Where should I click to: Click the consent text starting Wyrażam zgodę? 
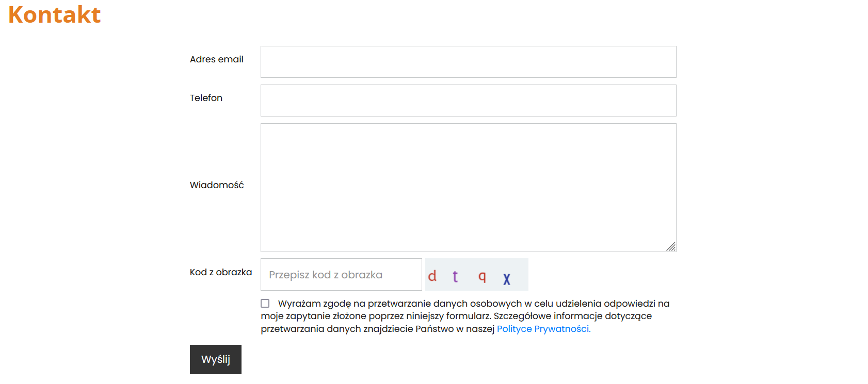(x=465, y=316)
